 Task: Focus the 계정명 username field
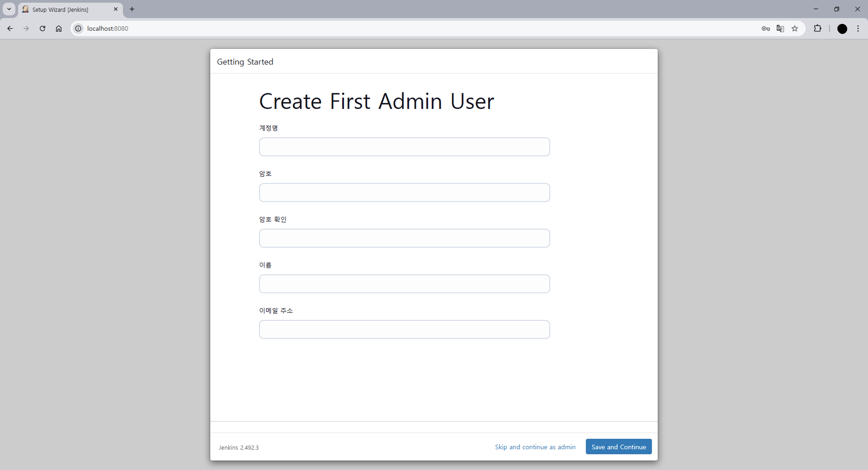click(x=404, y=147)
